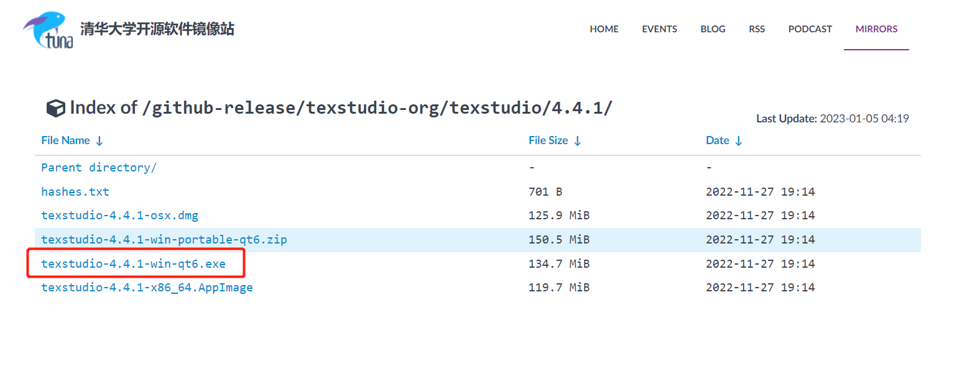Click the package box icon beside Index of

tap(55, 108)
